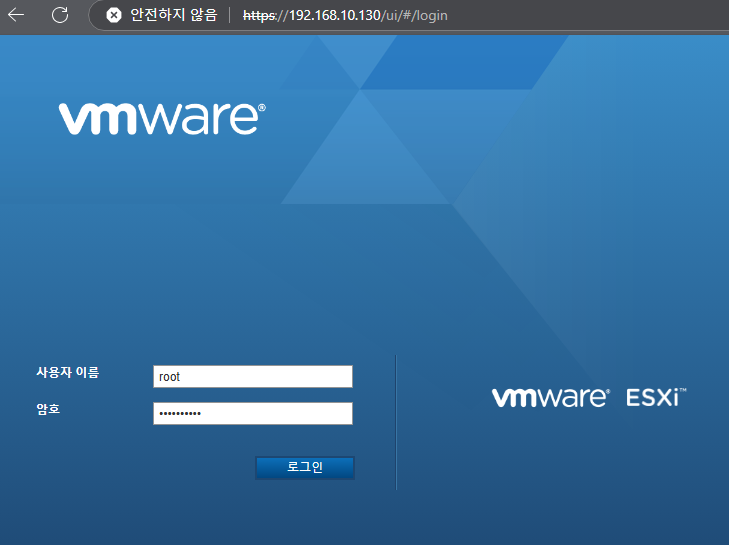Screen dimensions: 729x545
Task: Click the large vmware logo
Action: pos(162,119)
